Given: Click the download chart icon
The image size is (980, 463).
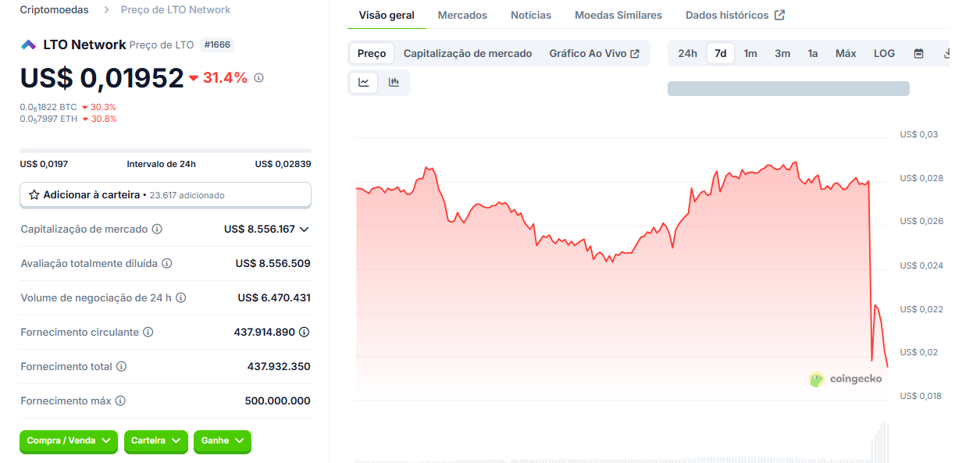Looking at the screenshot, I should click(946, 53).
